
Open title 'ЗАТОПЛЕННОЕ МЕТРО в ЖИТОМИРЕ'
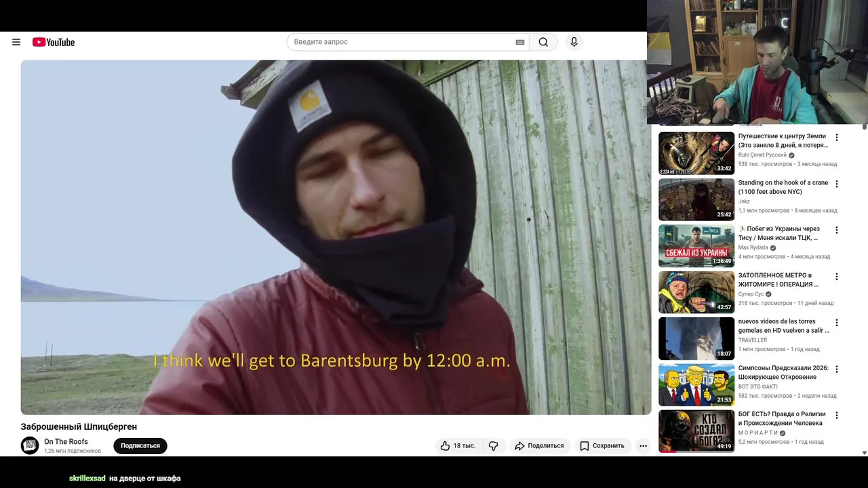pyautogui.click(x=780, y=280)
